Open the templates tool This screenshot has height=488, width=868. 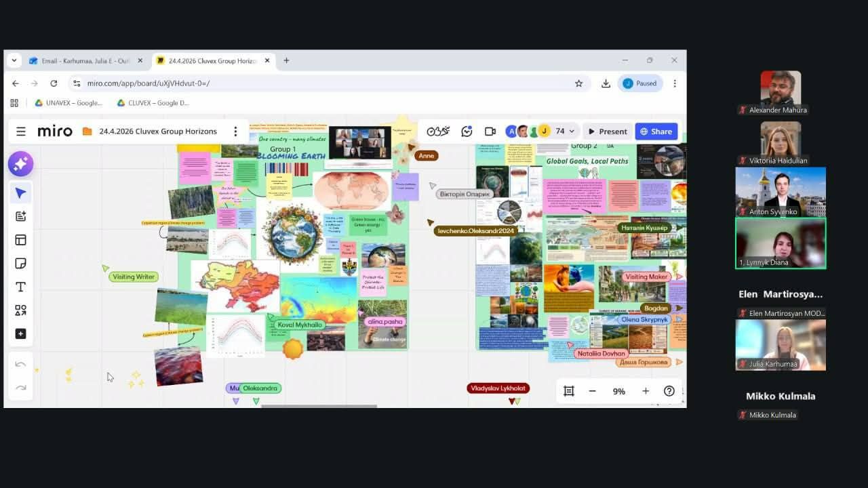pos(20,240)
